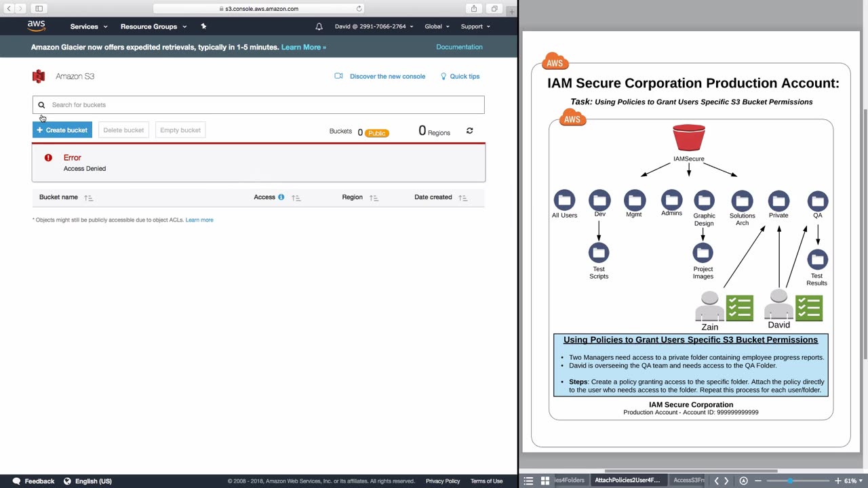
Task: Click the red error alert icon
Action: pos(48,158)
